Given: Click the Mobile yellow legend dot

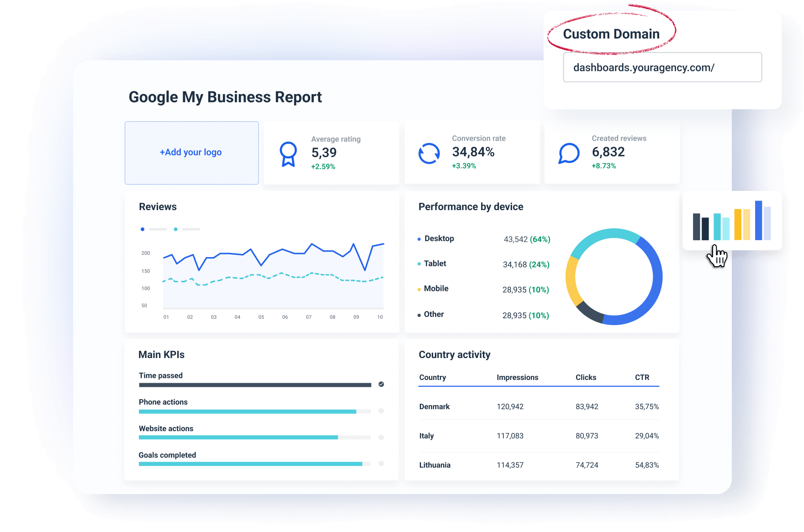Looking at the screenshot, I should (419, 289).
